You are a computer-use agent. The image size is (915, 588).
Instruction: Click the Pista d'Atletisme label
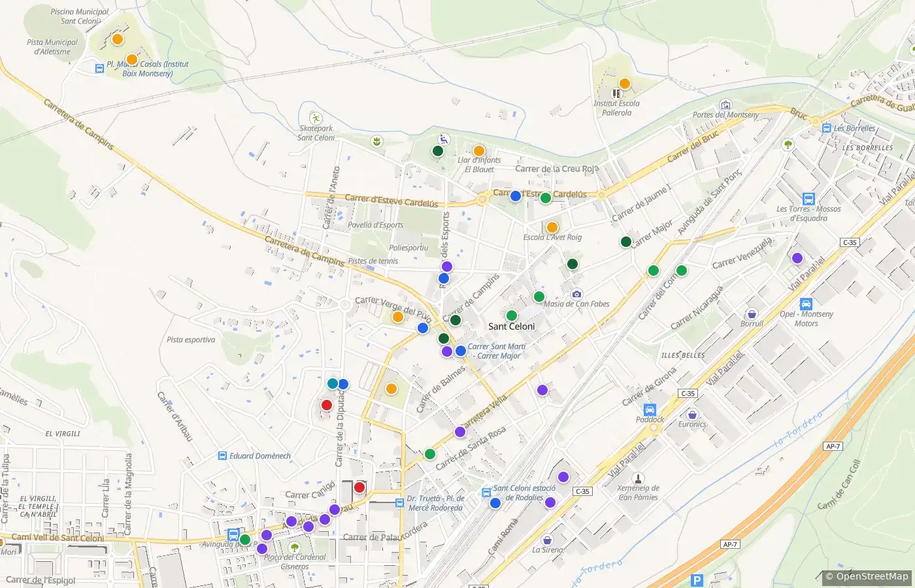(52, 47)
